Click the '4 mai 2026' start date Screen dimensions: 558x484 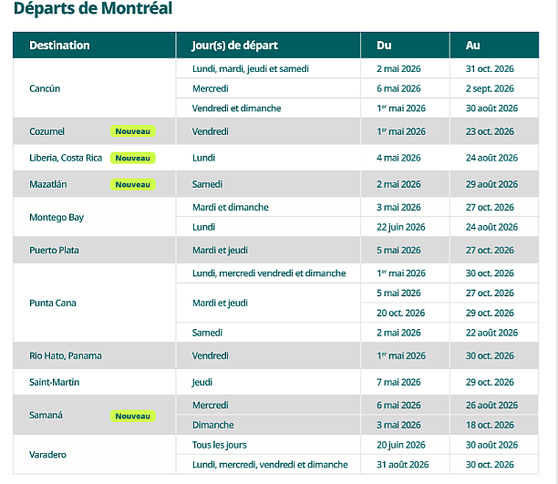(x=399, y=158)
